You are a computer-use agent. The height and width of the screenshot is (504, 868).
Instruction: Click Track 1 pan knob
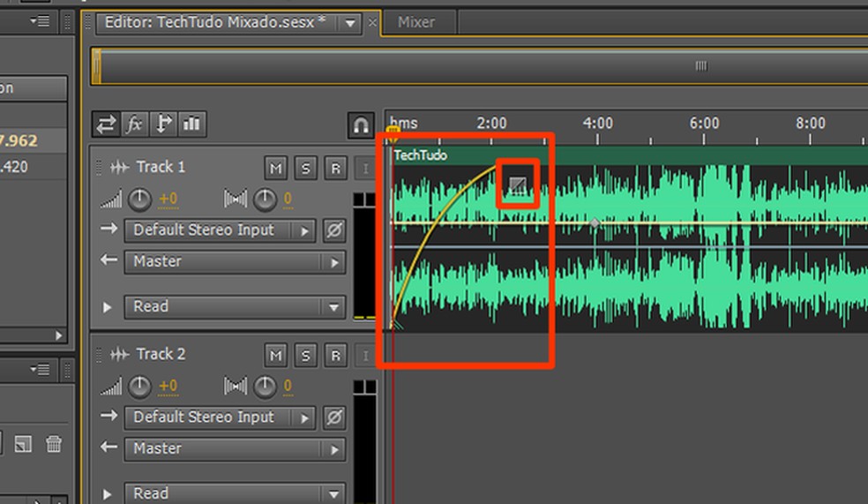click(x=265, y=199)
